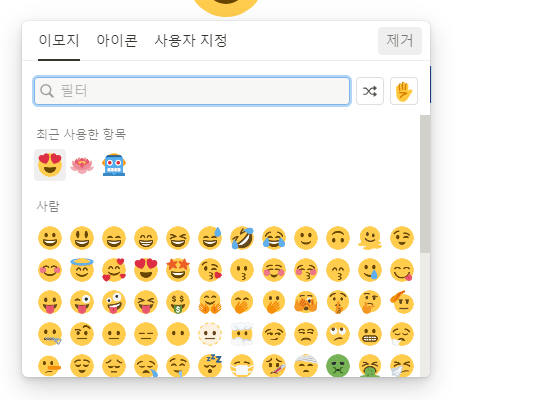Screen dimensions: 560x400
Task: Select the face with head bandage emoji
Action: [x=306, y=365]
